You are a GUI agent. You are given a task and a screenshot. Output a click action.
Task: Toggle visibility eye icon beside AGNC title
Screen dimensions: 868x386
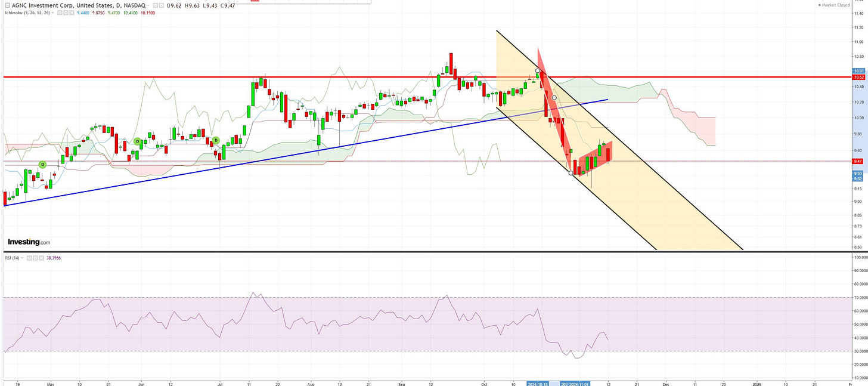pyautogui.click(x=155, y=5)
